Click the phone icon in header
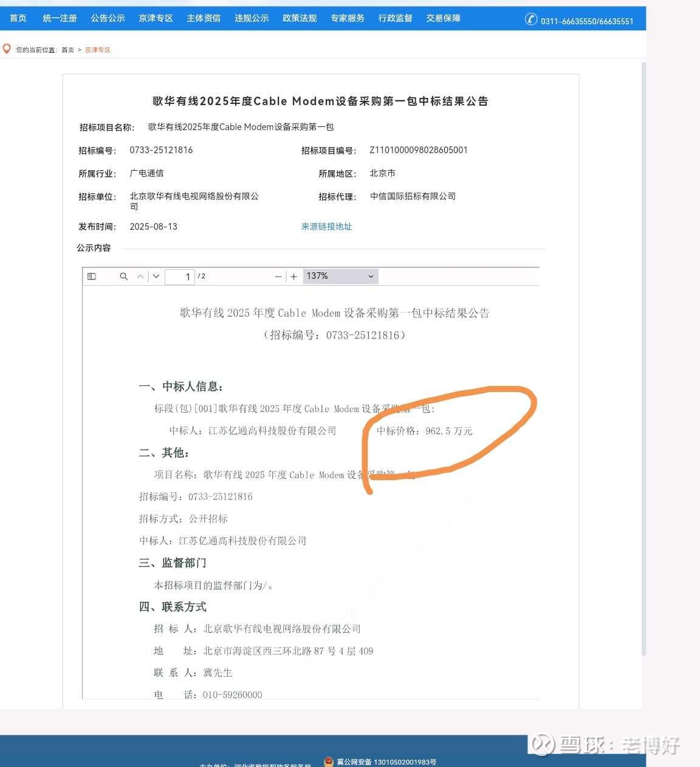Viewport: 700px width, 767px height. point(531,19)
